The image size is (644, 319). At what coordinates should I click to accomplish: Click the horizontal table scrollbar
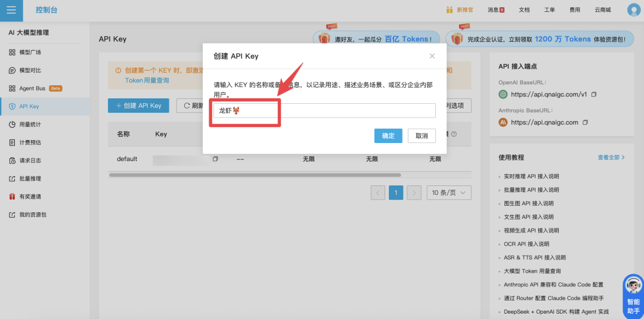point(255,175)
